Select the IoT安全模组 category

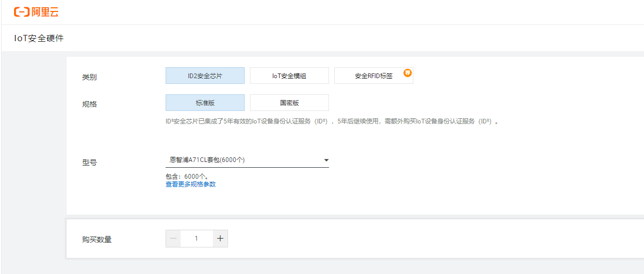click(x=289, y=76)
